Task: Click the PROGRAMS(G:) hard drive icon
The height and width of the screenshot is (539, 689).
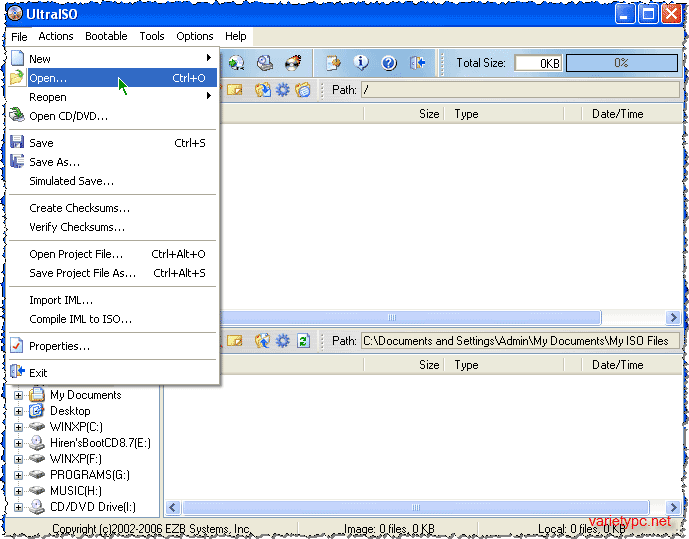Action: pos(37,474)
